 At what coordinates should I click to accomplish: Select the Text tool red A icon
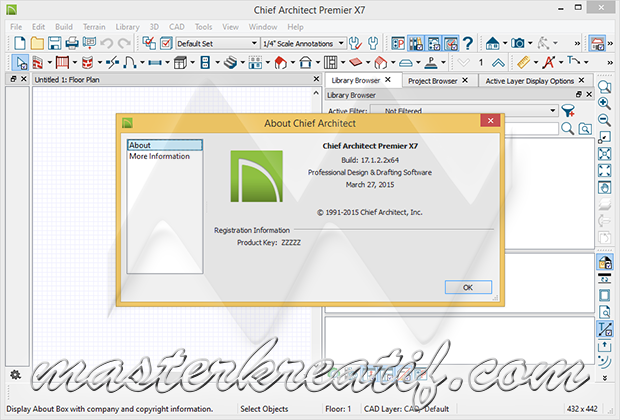point(549,62)
